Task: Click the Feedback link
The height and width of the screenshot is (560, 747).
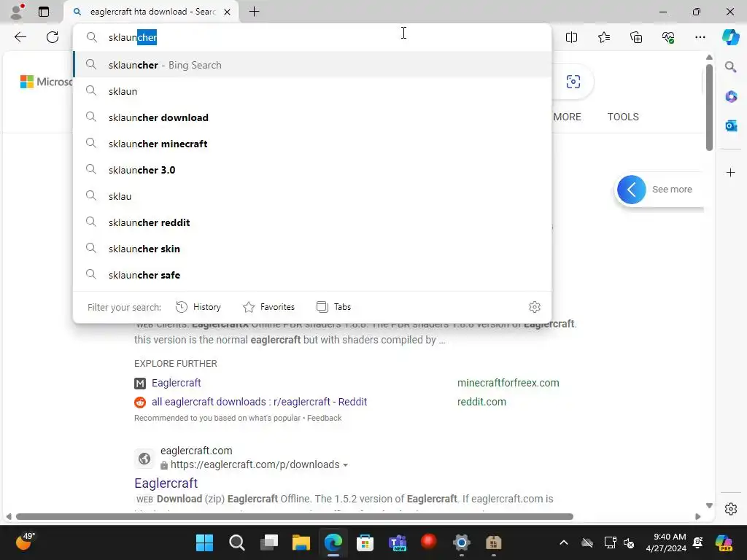Action: [x=324, y=418]
